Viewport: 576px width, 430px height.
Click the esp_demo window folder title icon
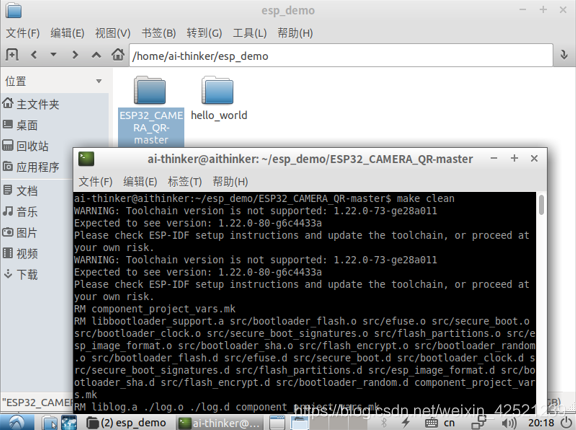pyautogui.click(x=14, y=10)
